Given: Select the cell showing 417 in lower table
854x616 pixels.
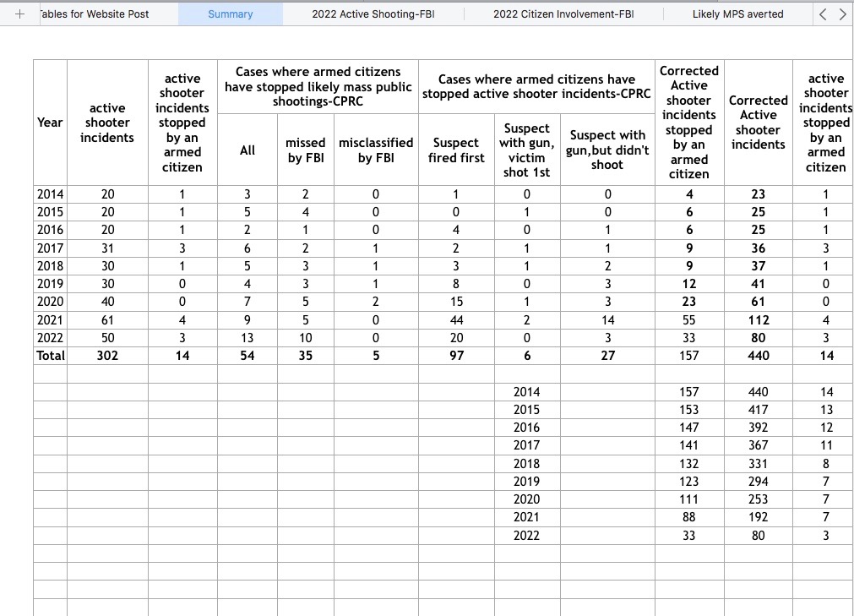Looking at the screenshot, I should point(758,410).
